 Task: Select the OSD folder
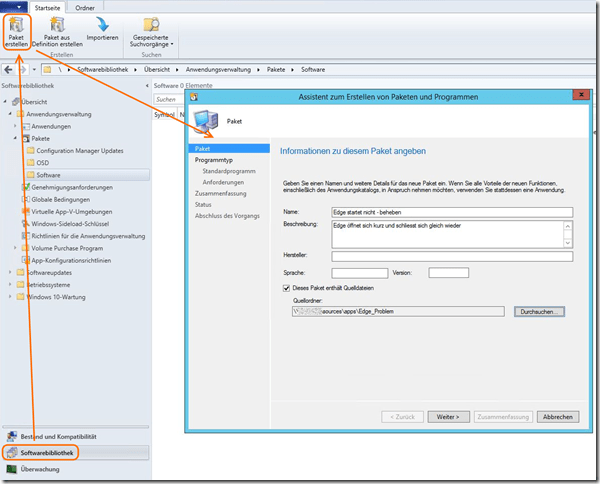(x=42, y=162)
